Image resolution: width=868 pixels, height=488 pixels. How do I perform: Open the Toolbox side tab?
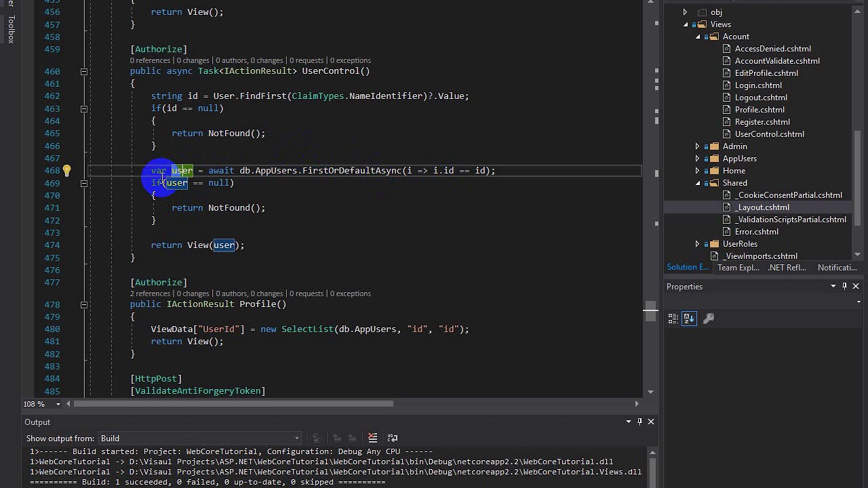[11, 28]
